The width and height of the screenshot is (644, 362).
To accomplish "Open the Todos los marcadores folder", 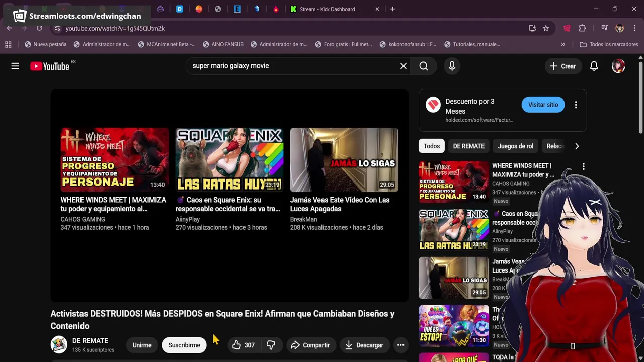I will pyautogui.click(x=608, y=44).
